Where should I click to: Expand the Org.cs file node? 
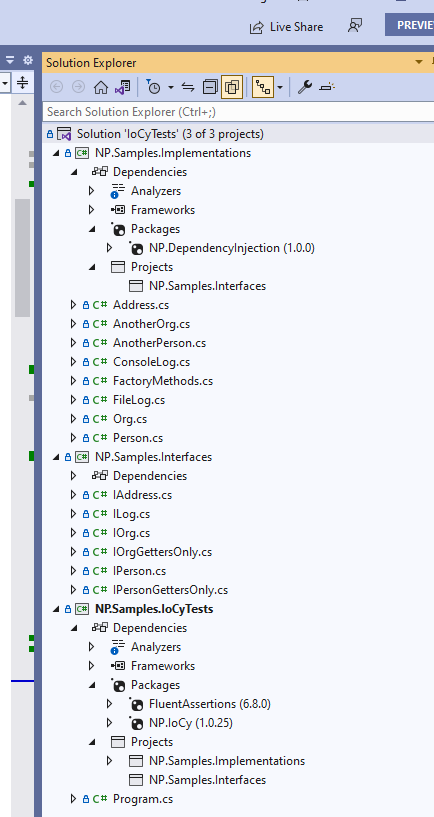pyautogui.click(x=73, y=419)
